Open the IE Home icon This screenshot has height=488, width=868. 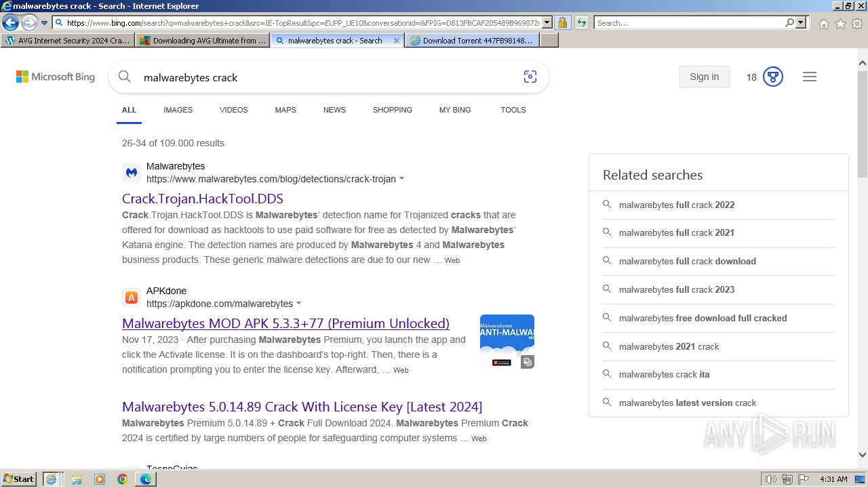pos(823,24)
